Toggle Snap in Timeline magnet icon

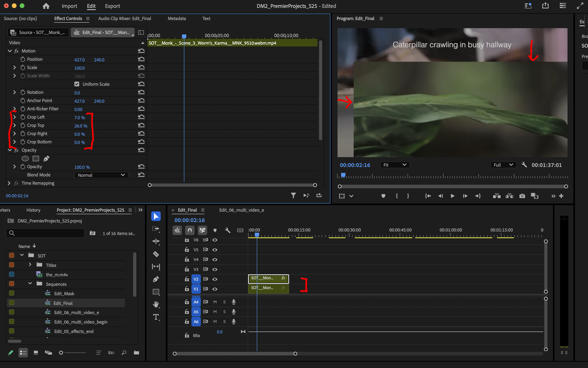(x=190, y=230)
